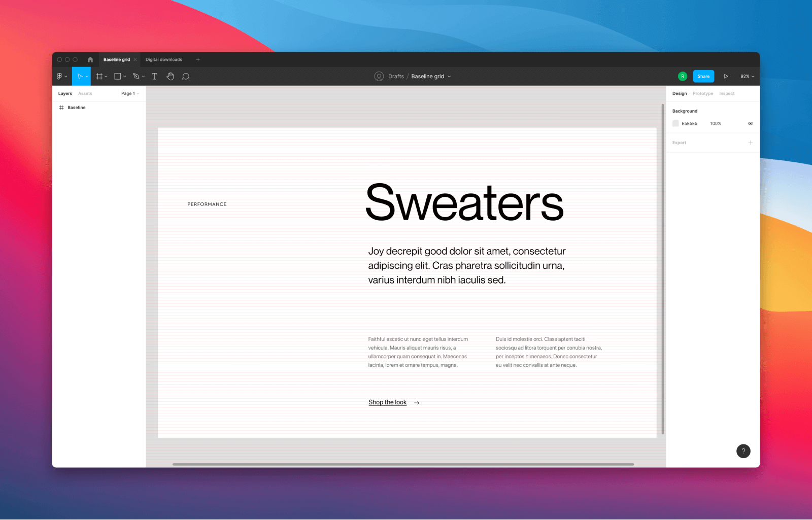Screen dimensions: 812x520
Task: Click the canvas vertical scrollbar
Action: (x=663, y=269)
